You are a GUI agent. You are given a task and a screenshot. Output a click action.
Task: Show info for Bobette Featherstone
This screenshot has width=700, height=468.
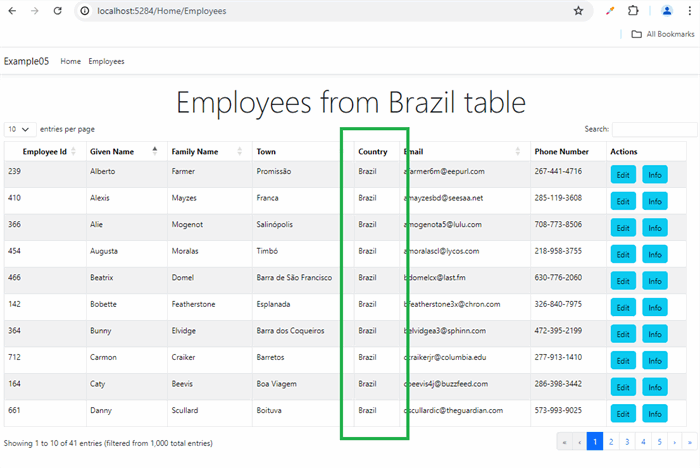coord(655,308)
